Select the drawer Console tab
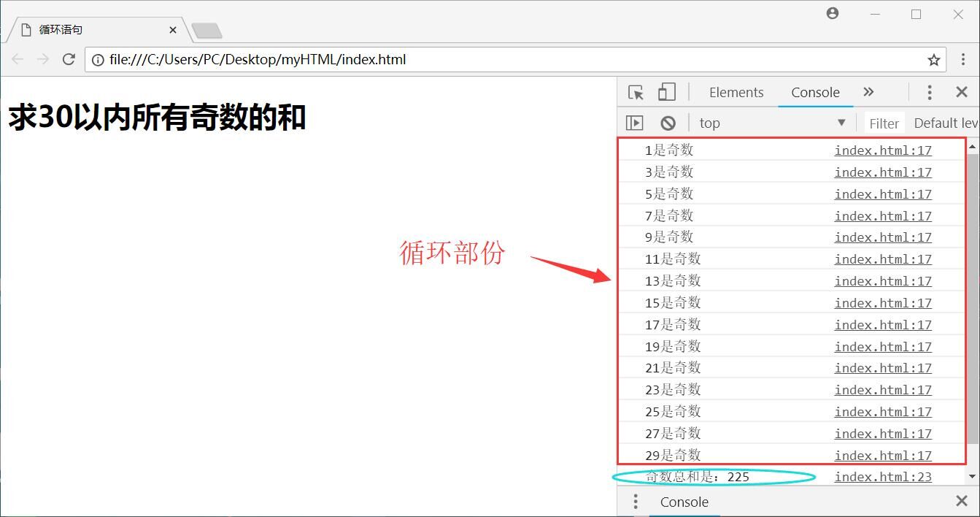Viewport: 980px width, 517px height. [x=684, y=502]
